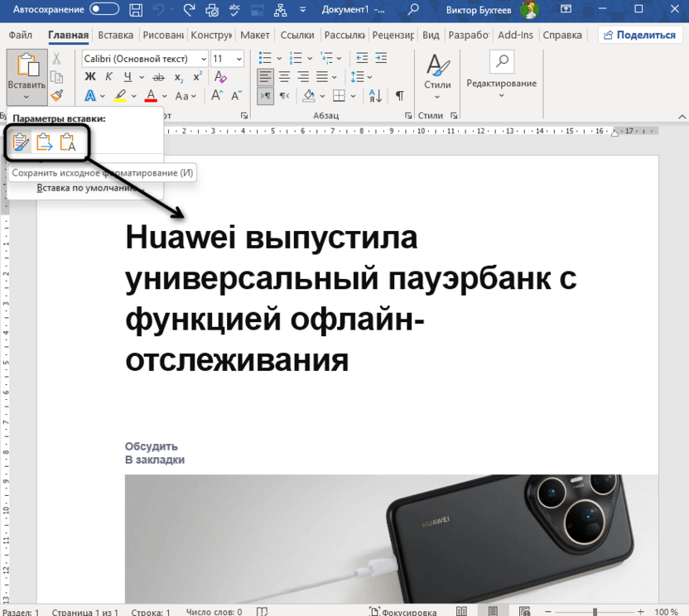Click Виктор Бухтеев account name
Screen dimensions: 689x616
[479, 10]
